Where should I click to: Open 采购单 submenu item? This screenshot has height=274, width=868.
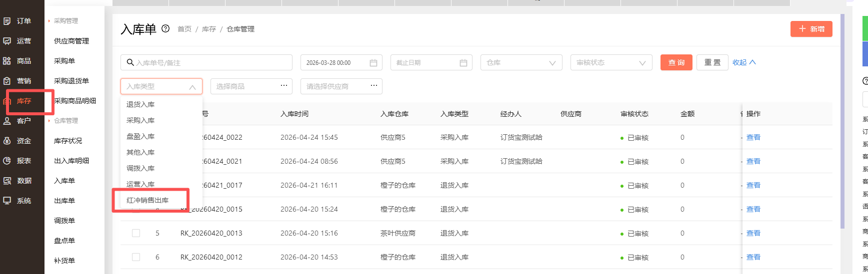click(64, 61)
